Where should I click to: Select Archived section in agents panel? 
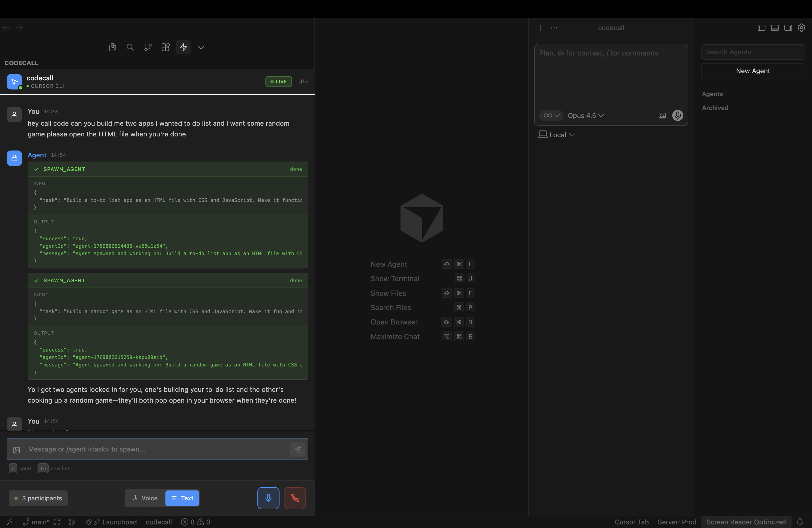click(715, 108)
